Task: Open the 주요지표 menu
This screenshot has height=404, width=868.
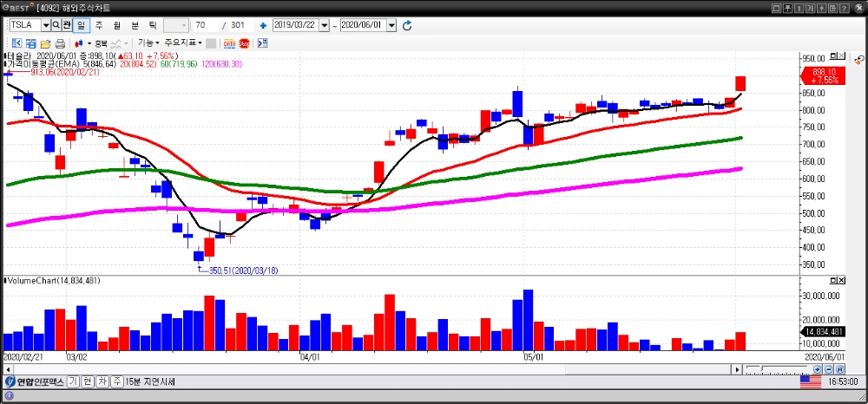Action: pyautogui.click(x=183, y=42)
